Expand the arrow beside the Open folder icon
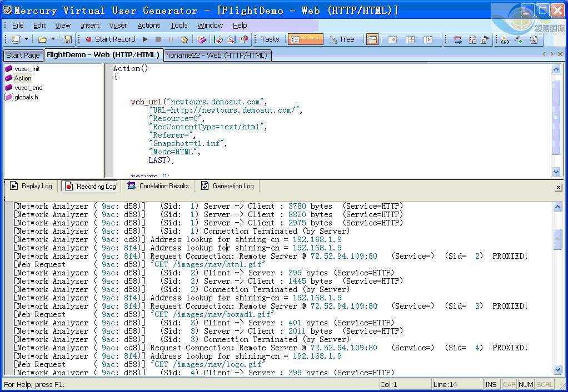Screen dimensions: 568x392 tap(53, 39)
